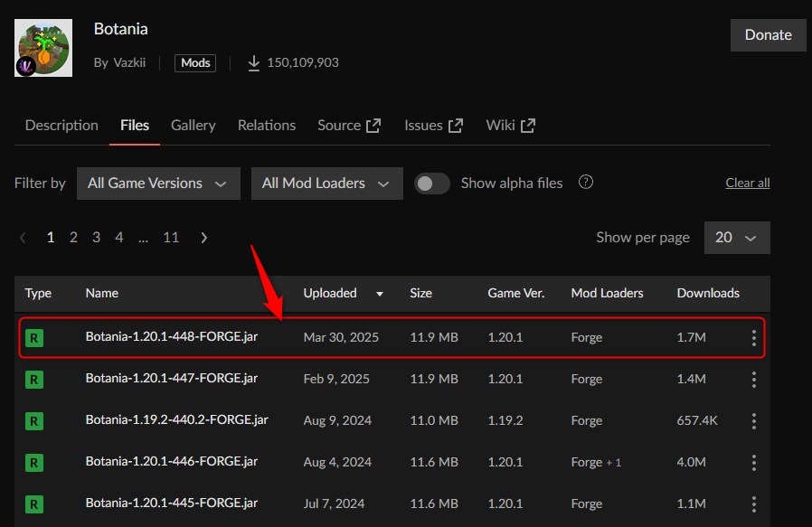812x527 pixels.
Task: Sort by the Downloads column header
Action: tap(708, 293)
